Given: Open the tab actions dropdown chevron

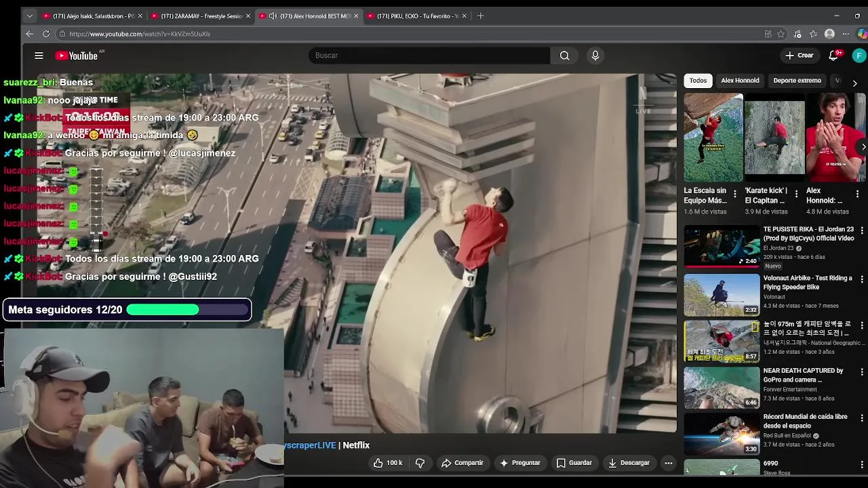Looking at the screenshot, I should point(30,16).
